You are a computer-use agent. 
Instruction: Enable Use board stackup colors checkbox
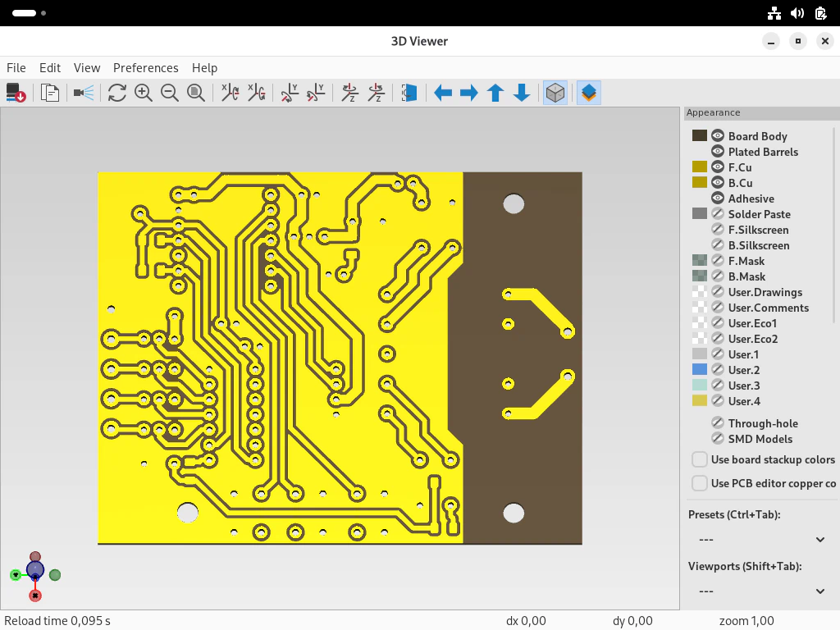tap(699, 459)
